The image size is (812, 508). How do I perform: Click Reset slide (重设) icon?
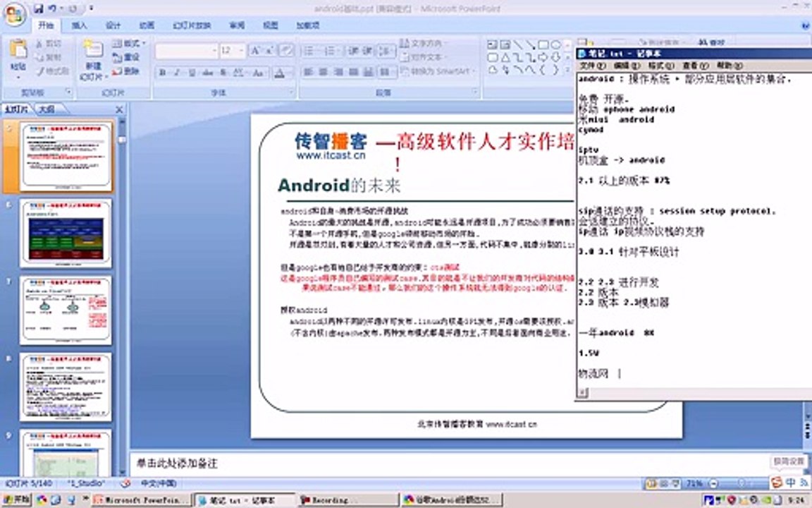[117, 58]
